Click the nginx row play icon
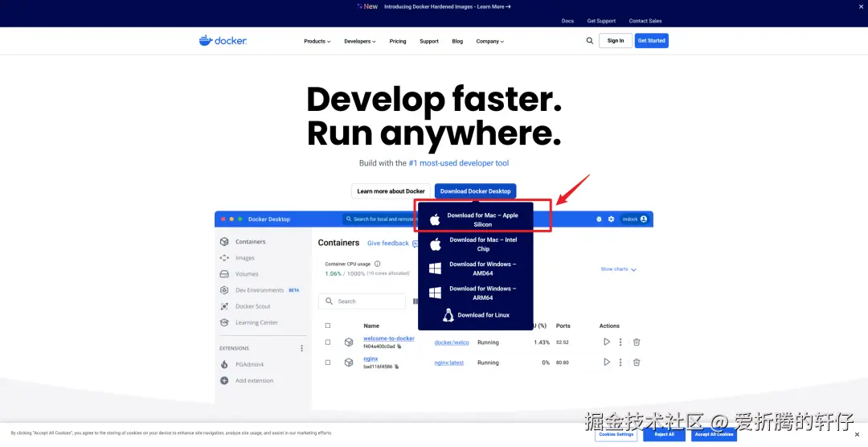Viewport: 868px width, 447px height. click(607, 363)
